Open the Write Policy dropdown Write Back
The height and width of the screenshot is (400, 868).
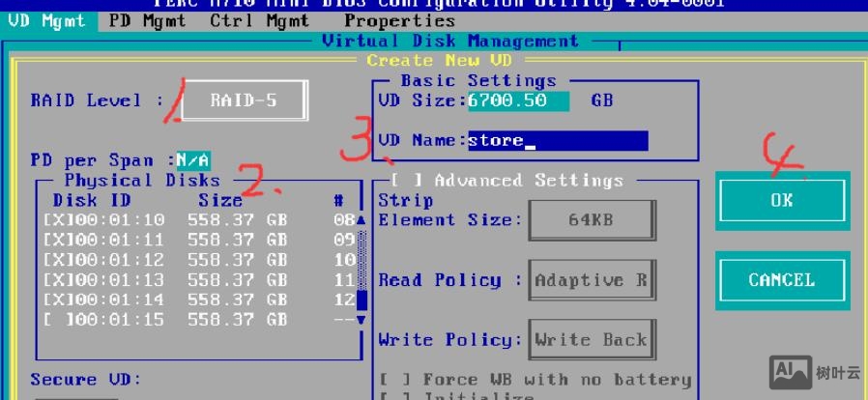(591, 340)
